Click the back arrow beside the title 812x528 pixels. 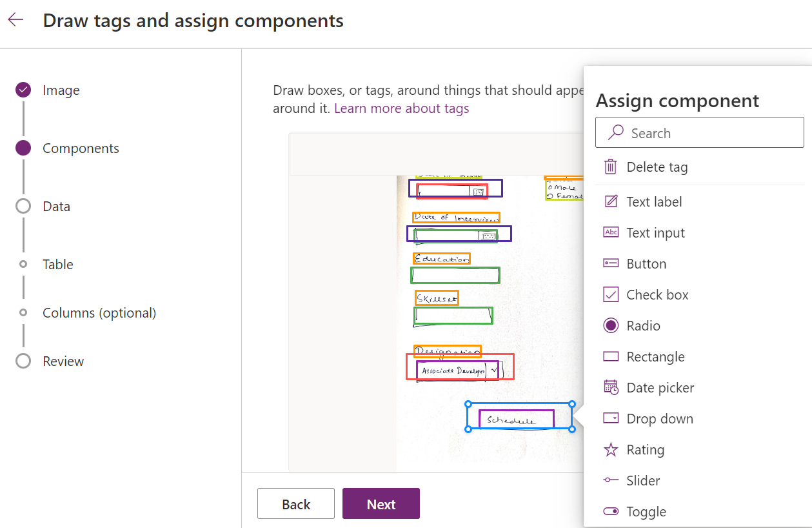15,19
